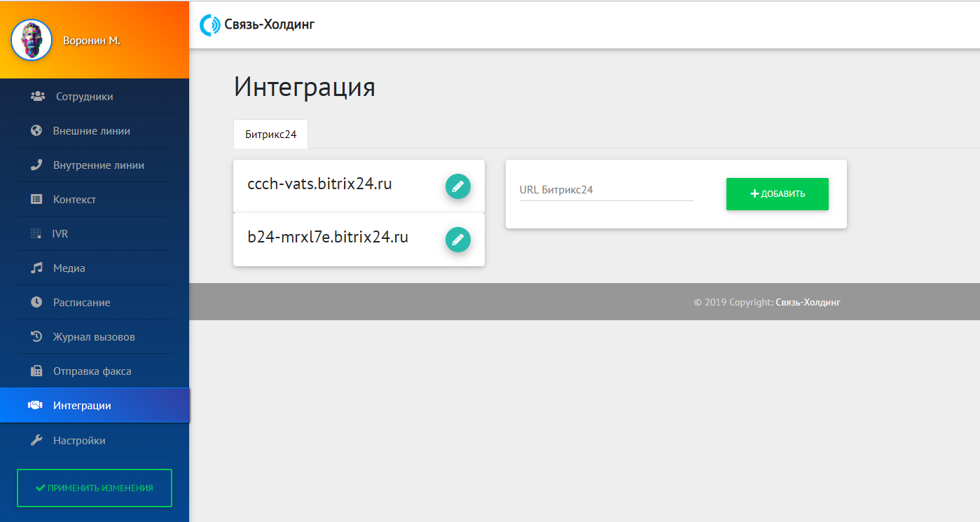This screenshot has width=980, height=522.
Task: Focus the URL Битрикс24 input field
Action: pos(607,190)
